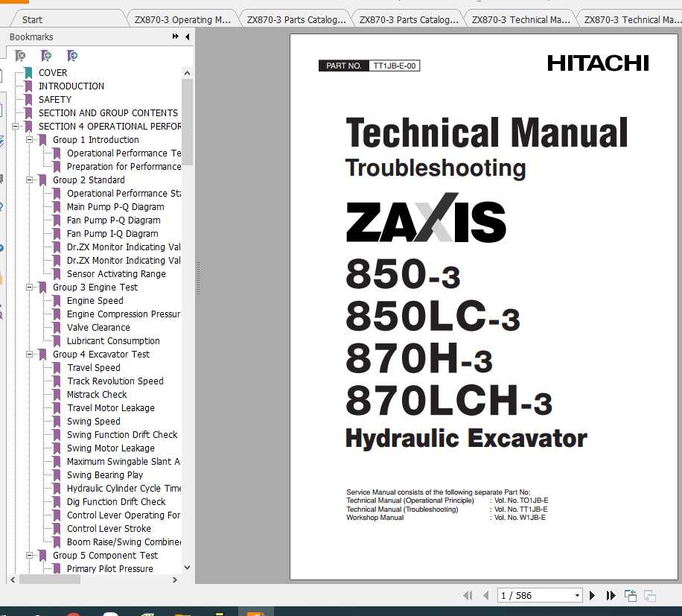Select the Start tab
The image size is (682, 616).
32,18
